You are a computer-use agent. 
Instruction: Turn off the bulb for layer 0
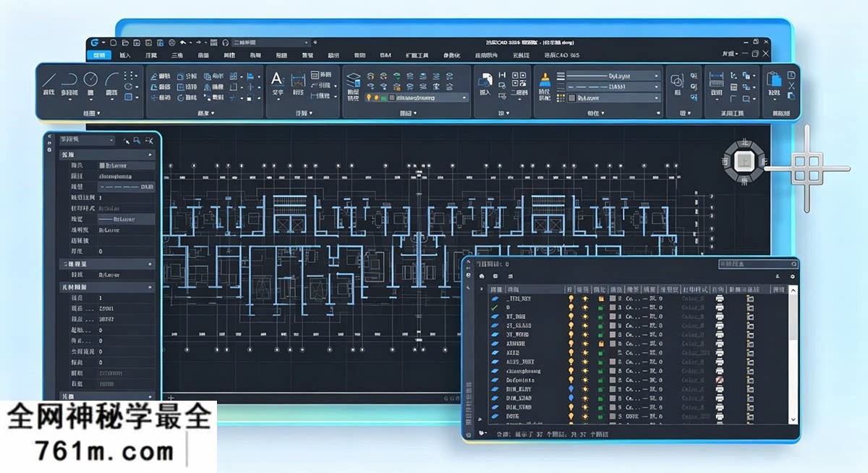pos(571,307)
